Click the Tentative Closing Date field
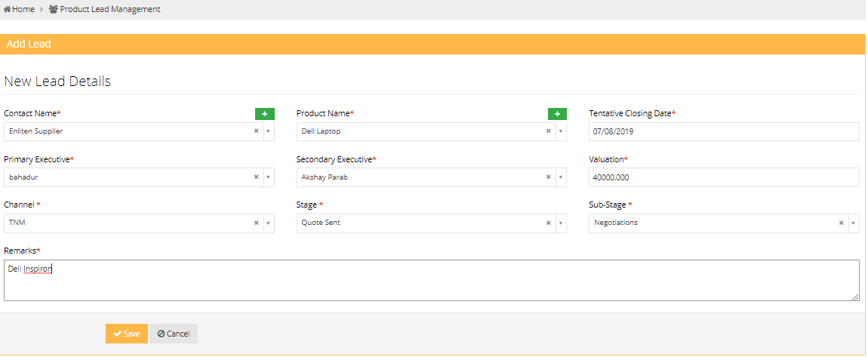This screenshot has width=868, height=357. 723,131
